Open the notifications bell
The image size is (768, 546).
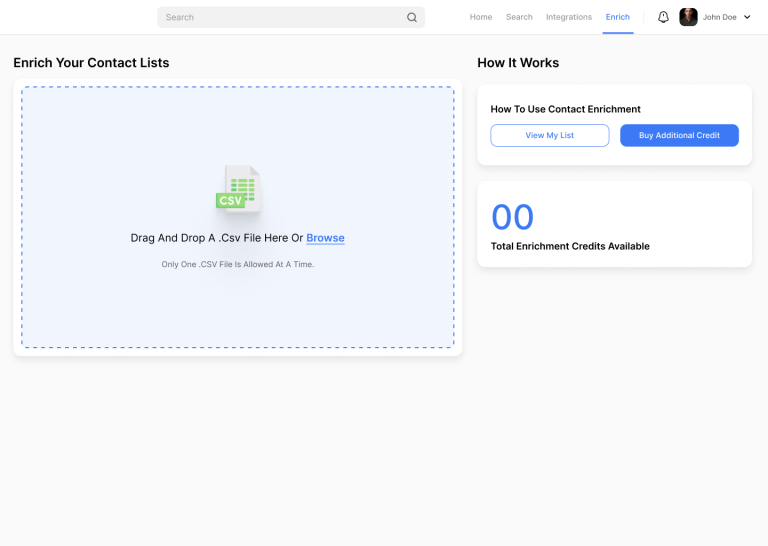pos(663,17)
